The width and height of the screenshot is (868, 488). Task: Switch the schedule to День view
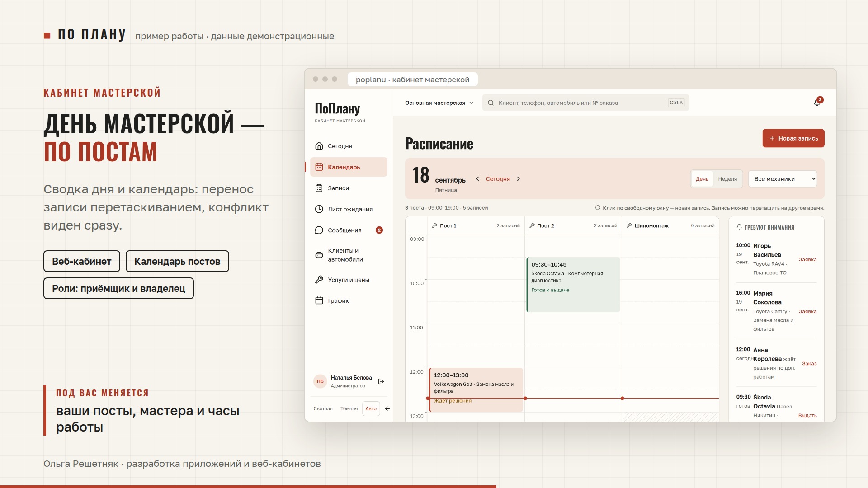pos(702,179)
